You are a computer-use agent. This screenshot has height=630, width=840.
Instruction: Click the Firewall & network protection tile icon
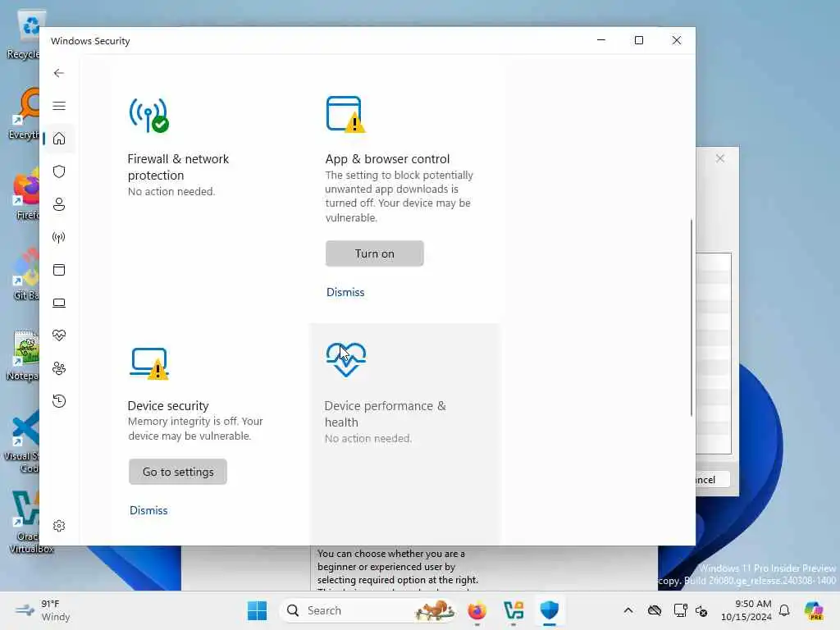click(x=148, y=115)
